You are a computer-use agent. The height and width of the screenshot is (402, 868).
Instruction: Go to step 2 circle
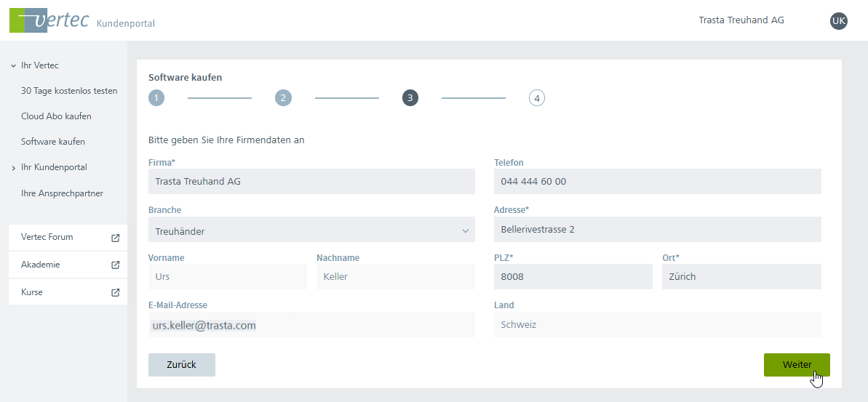point(283,98)
